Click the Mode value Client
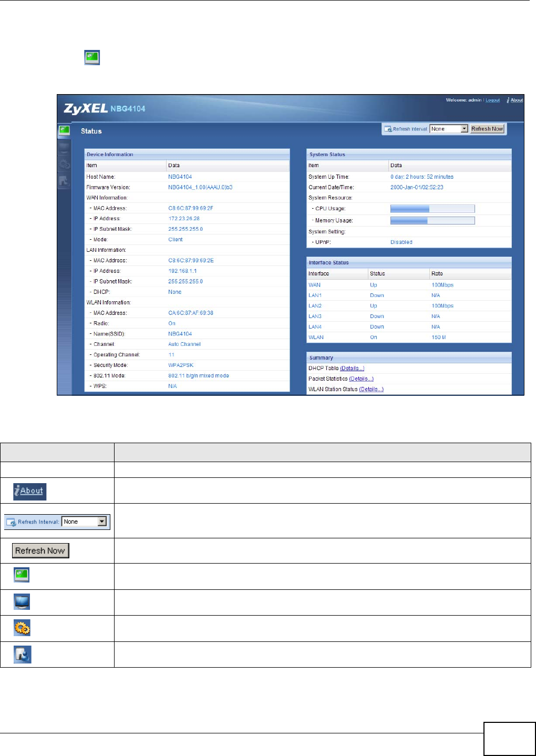Screen dimensions: 536x756 tap(176, 240)
